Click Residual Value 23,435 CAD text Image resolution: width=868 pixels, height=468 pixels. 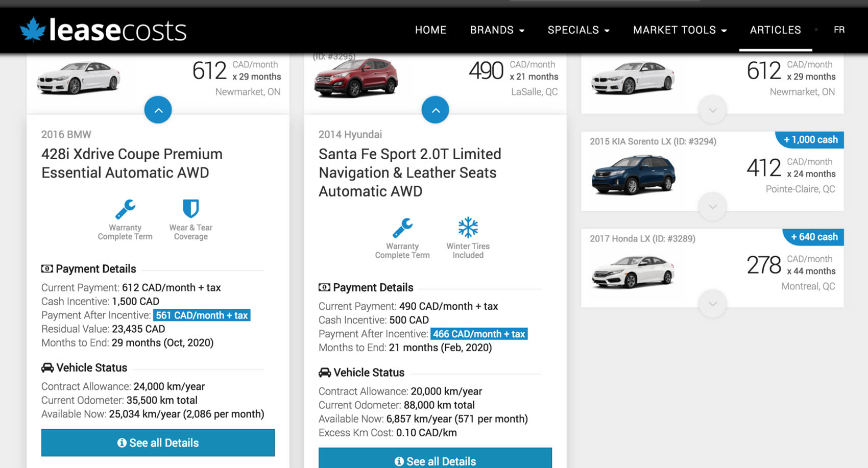[103, 329]
